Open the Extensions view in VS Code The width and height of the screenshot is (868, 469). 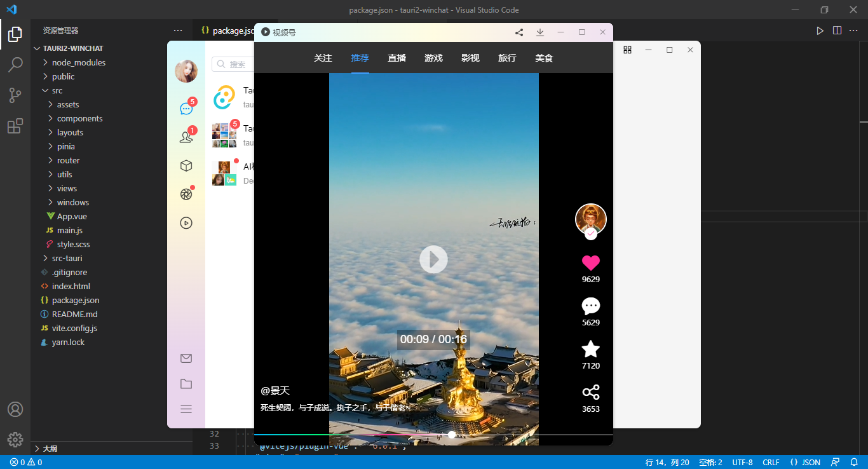15,126
